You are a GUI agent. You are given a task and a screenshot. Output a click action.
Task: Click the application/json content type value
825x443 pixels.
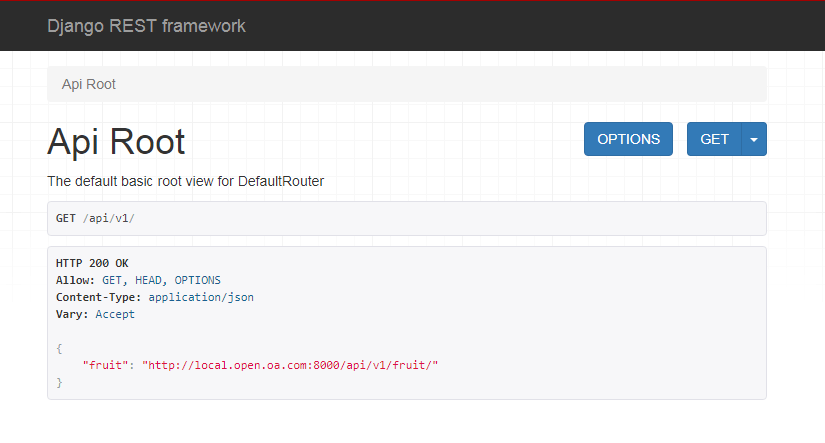[201, 297]
